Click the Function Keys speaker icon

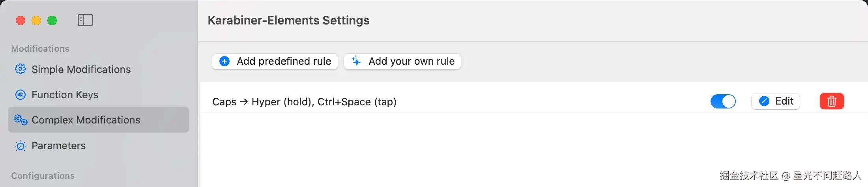[21, 95]
